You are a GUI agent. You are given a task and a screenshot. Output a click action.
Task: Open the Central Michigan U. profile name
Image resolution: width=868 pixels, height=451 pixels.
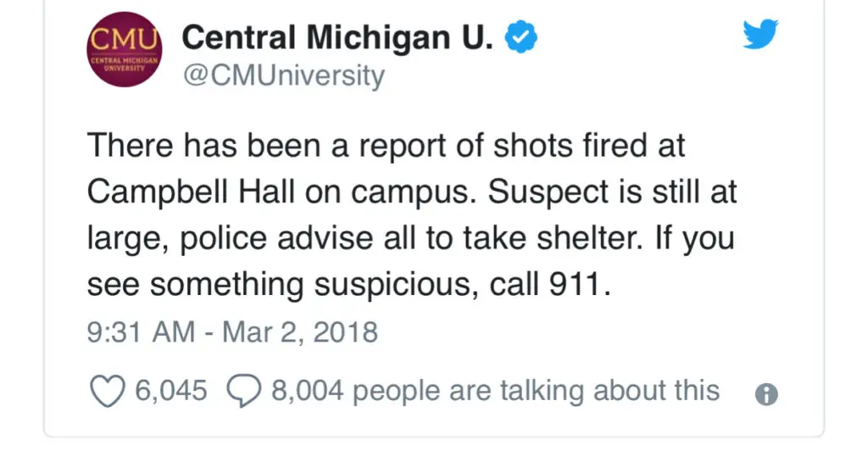pyautogui.click(x=337, y=37)
